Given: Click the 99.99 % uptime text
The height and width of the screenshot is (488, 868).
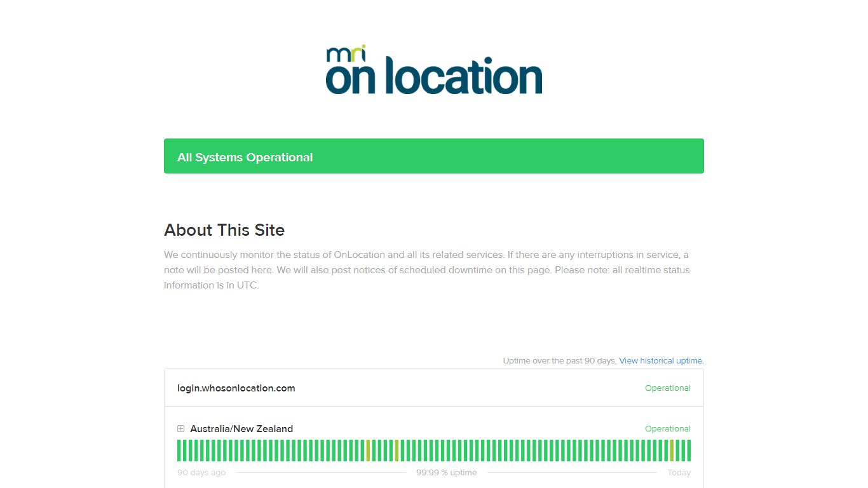Looking at the screenshot, I should click(x=447, y=473).
